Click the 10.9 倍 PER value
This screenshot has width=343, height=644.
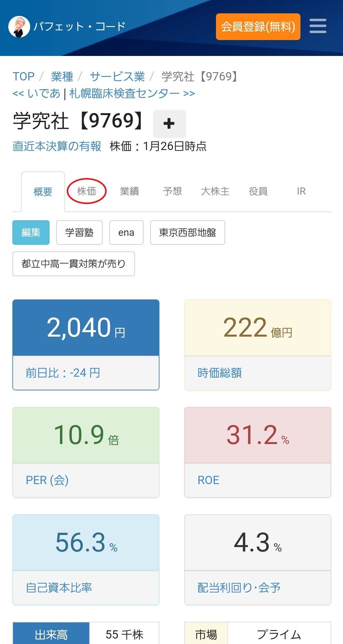86,435
